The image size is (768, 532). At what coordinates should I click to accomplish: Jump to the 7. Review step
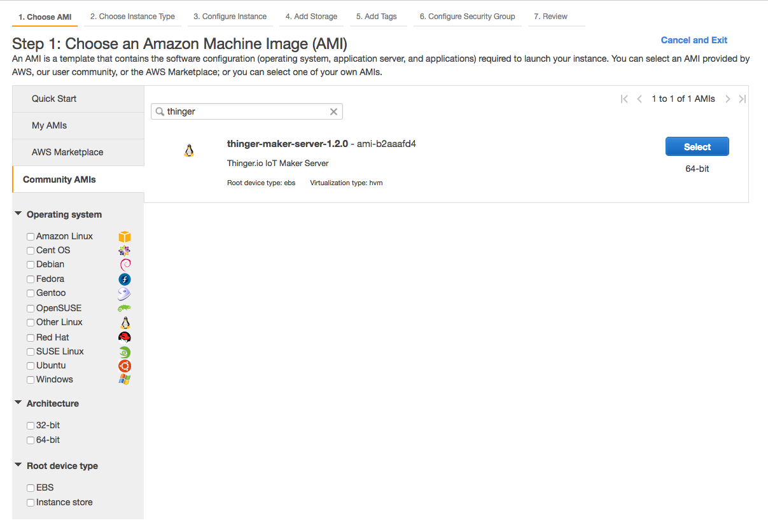(557, 17)
